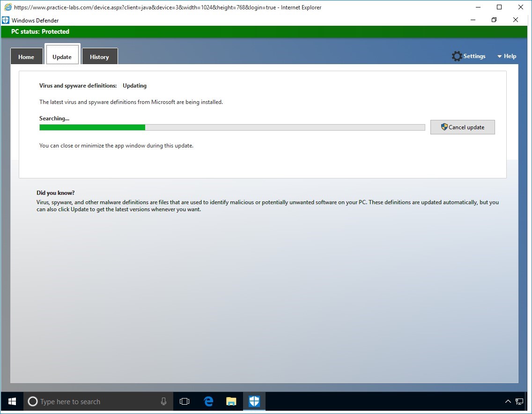The image size is (532, 414).
Task: Minimize the Windows Defender window
Action: point(473,20)
